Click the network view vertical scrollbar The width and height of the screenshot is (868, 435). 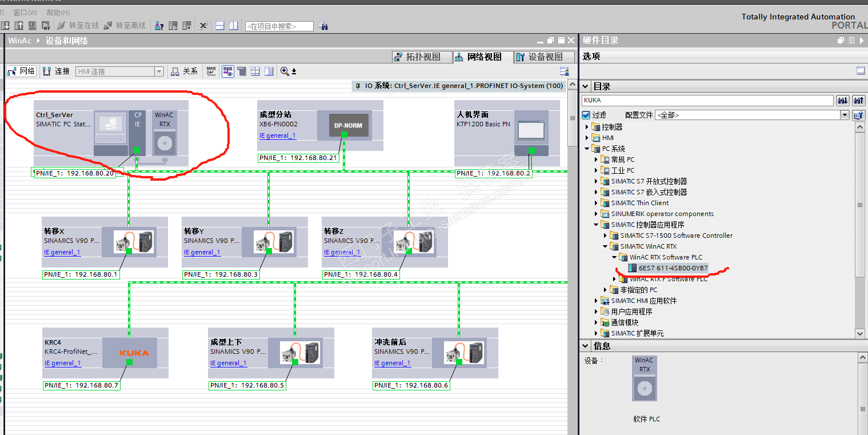[572, 118]
